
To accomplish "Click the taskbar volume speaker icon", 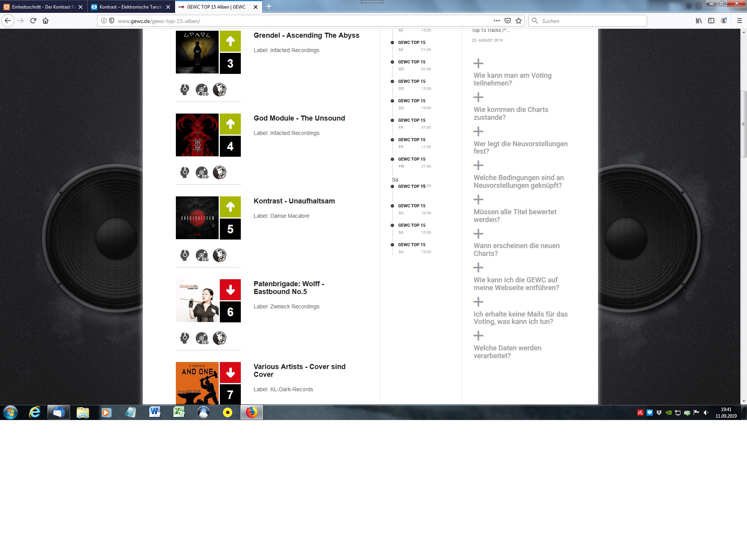I will click(x=706, y=413).
